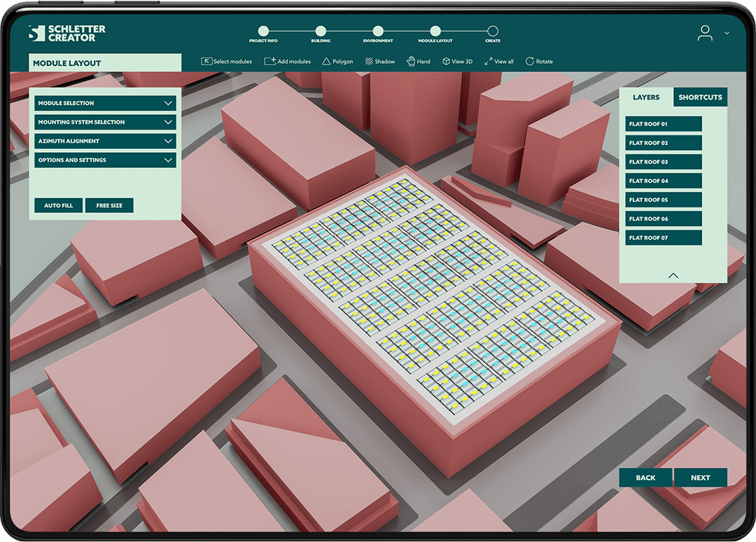
Task: Open the user profile icon
Action: (705, 33)
